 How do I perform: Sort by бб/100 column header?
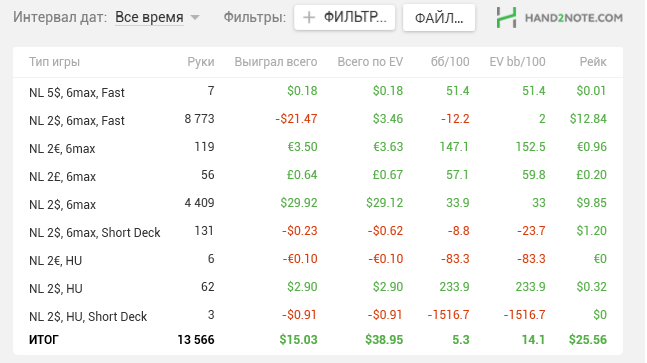pos(450,62)
